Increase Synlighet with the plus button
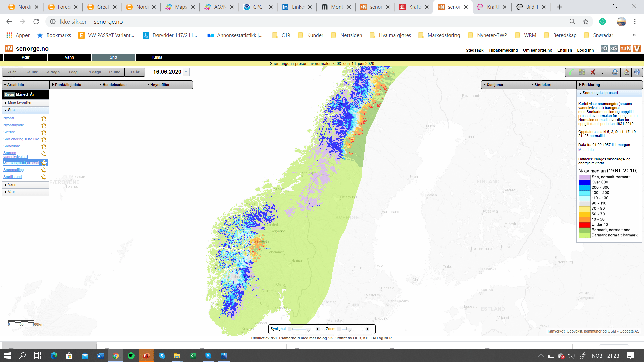The height and width of the screenshot is (362, 644). 318,329
